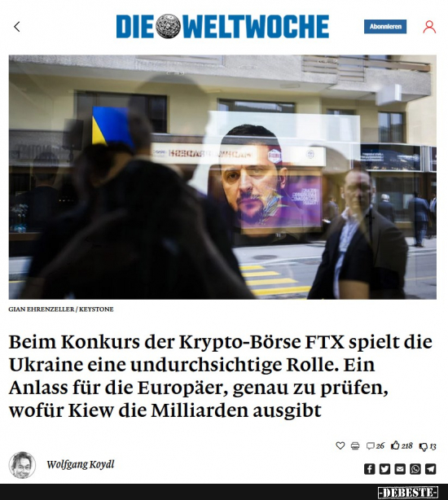Go back using the left chevron arrow
Image resolution: width=448 pixels, height=500 pixels.
pyautogui.click(x=17, y=27)
